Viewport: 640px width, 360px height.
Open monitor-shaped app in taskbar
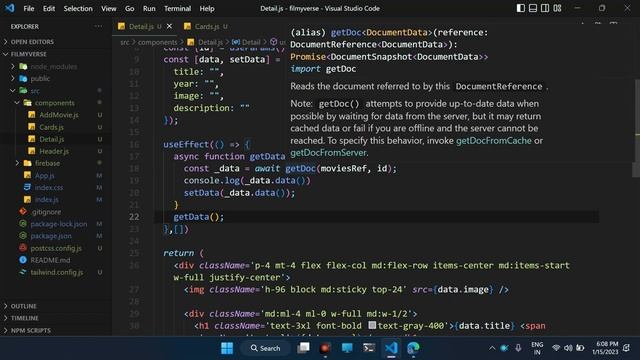click(347, 348)
